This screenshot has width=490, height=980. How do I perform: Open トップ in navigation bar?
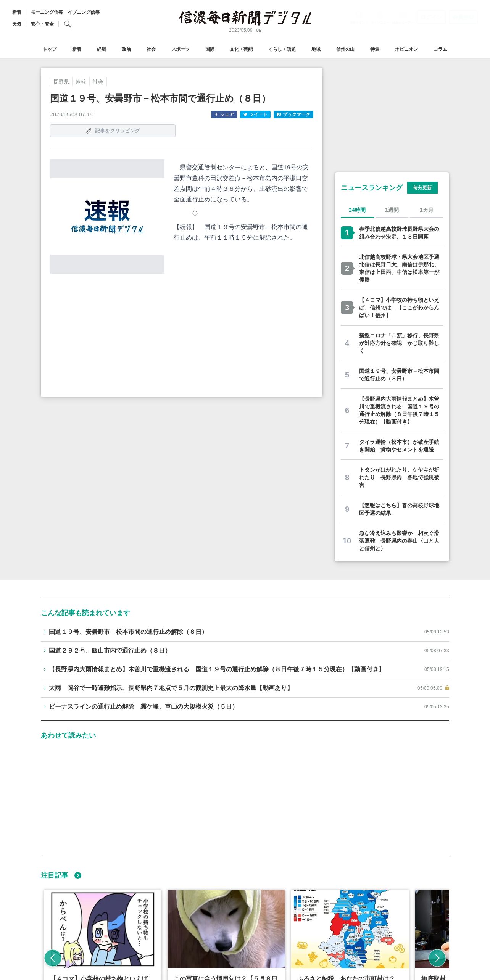50,49
